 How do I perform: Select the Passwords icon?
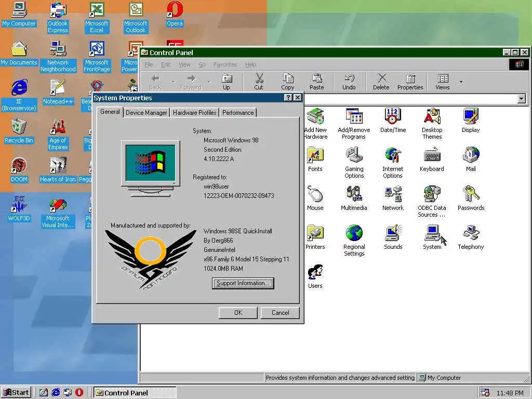471,198
